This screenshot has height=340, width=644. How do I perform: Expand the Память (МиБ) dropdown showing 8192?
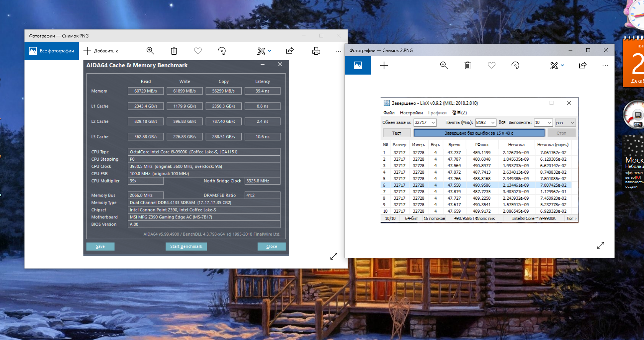493,123
